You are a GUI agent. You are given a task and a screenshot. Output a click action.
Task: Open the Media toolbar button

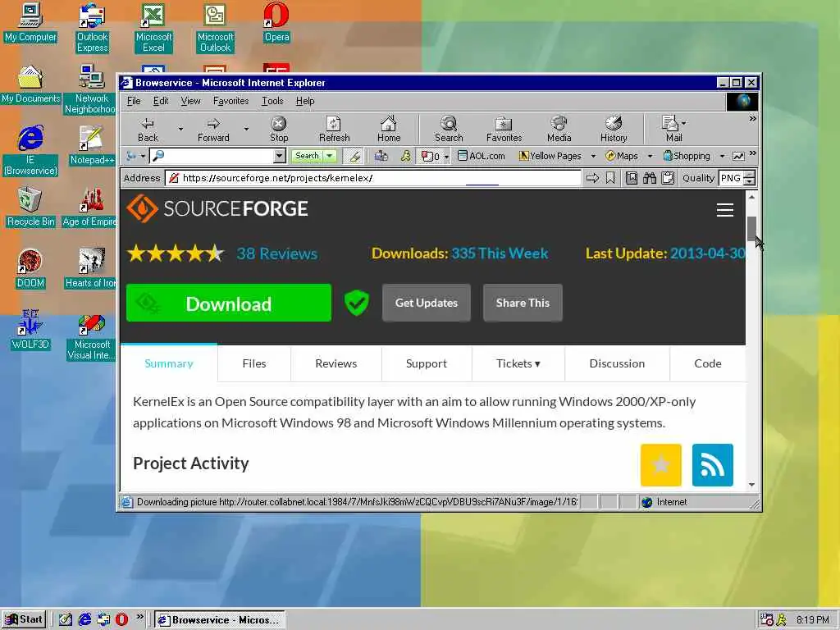coord(559,130)
